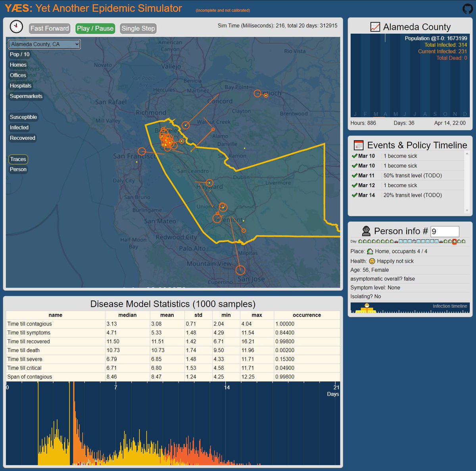Viewport: 476px width, 471px height.
Task: Click the day 14 marker on the histogram
Action: 227,387
